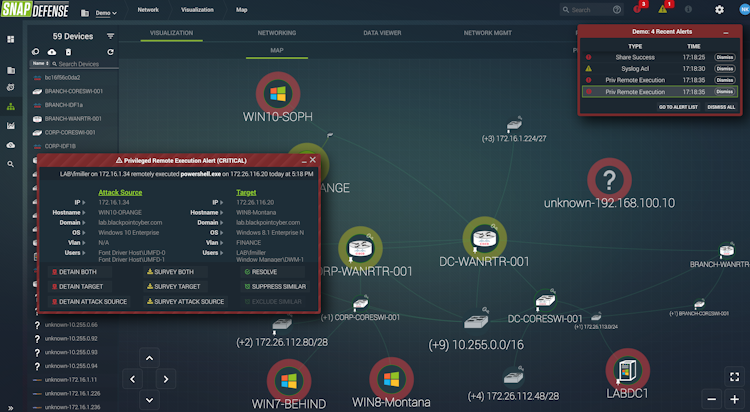Click Survey Attack Source button

(185, 301)
